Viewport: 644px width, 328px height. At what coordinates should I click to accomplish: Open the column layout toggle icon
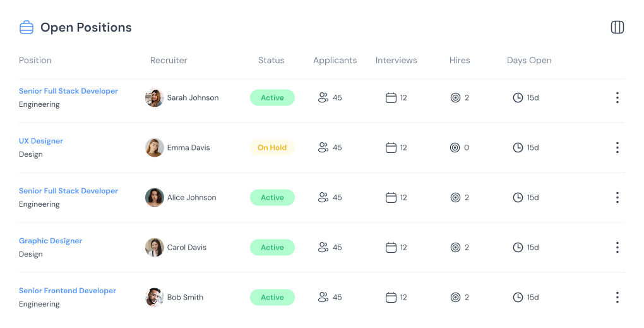coord(617,27)
